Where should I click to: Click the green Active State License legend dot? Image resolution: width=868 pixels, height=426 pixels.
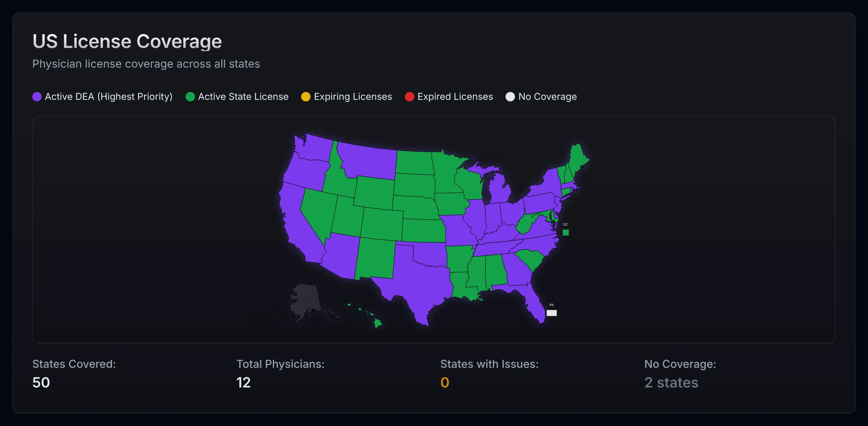[x=190, y=97]
